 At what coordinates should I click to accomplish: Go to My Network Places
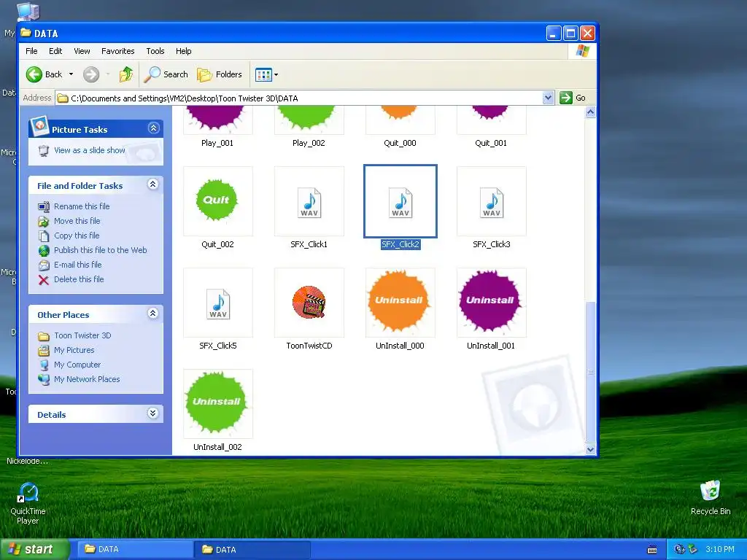[x=87, y=379]
